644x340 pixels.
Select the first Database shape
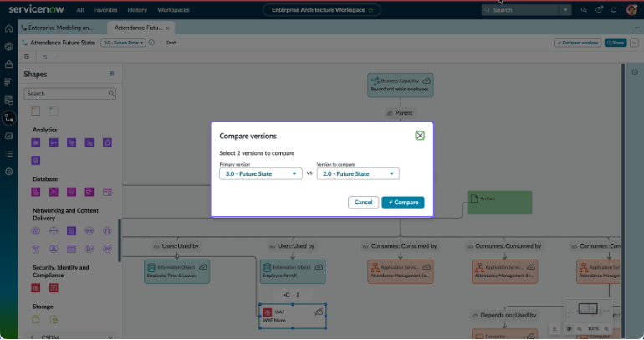[36, 192]
